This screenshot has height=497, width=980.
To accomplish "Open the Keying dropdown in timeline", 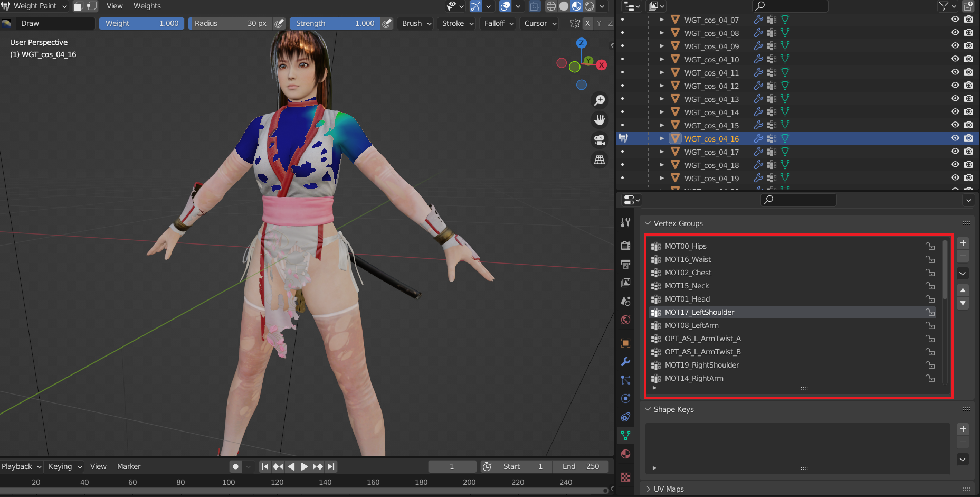I will (65, 466).
